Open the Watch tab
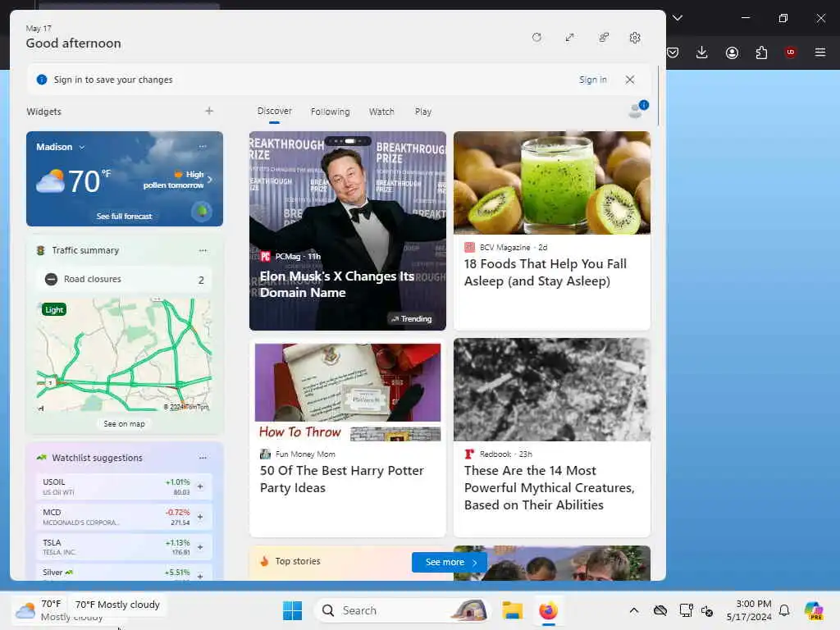This screenshot has height=630, width=840. pyautogui.click(x=381, y=112)
